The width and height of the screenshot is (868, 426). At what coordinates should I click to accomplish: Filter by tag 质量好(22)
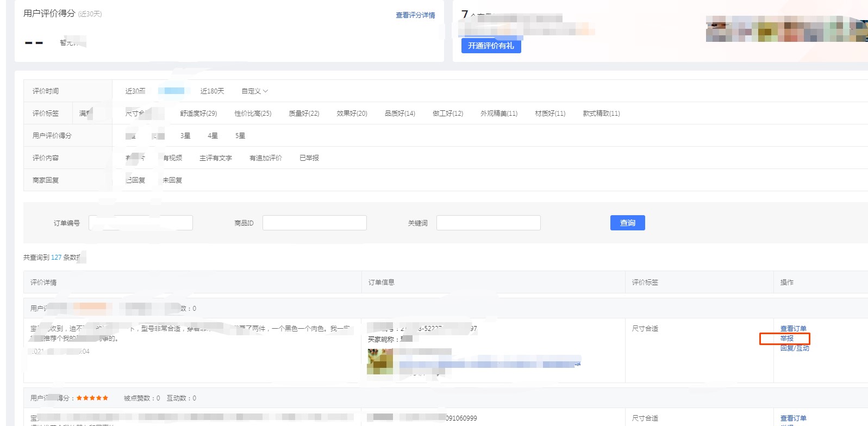304,114
